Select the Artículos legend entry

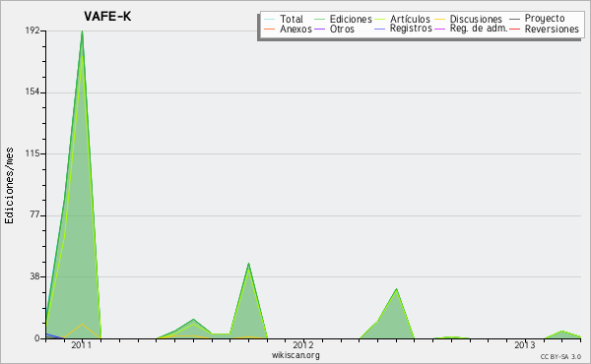[410, 19]
